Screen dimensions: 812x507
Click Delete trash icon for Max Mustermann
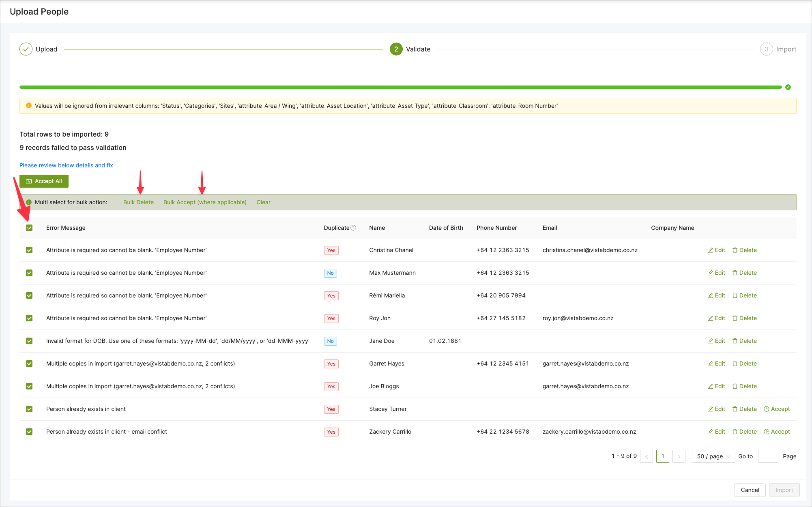(735, 273)
